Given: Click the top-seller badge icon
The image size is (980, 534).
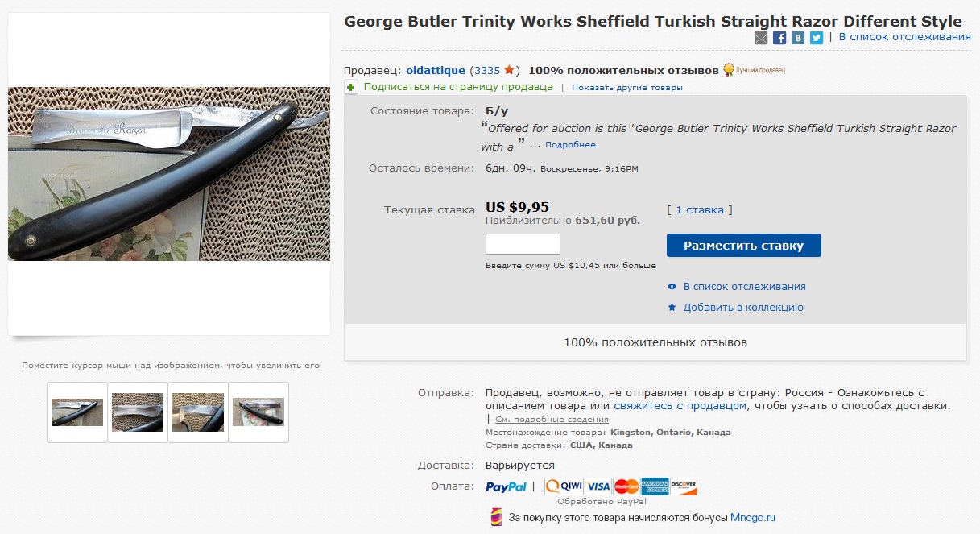Looking at the screenshot, I should pyautogui.click(x=728, y=70).
